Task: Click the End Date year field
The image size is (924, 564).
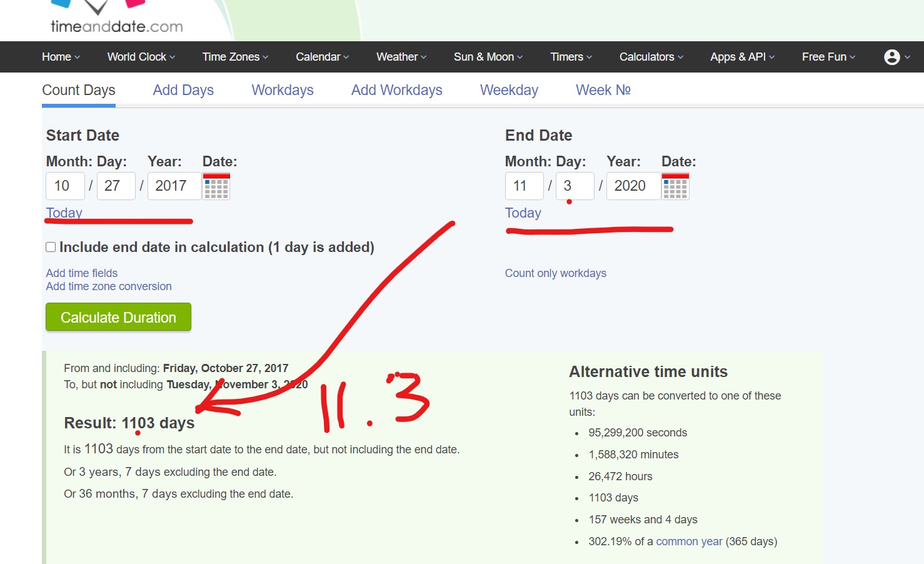Action: [633, 186]
